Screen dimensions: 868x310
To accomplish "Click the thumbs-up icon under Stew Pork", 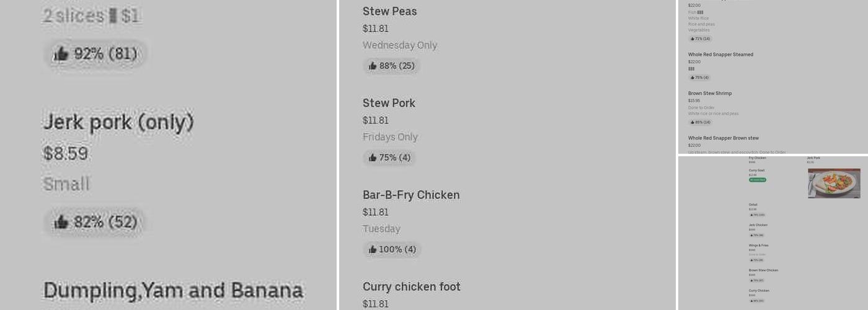I will (373, 157).
